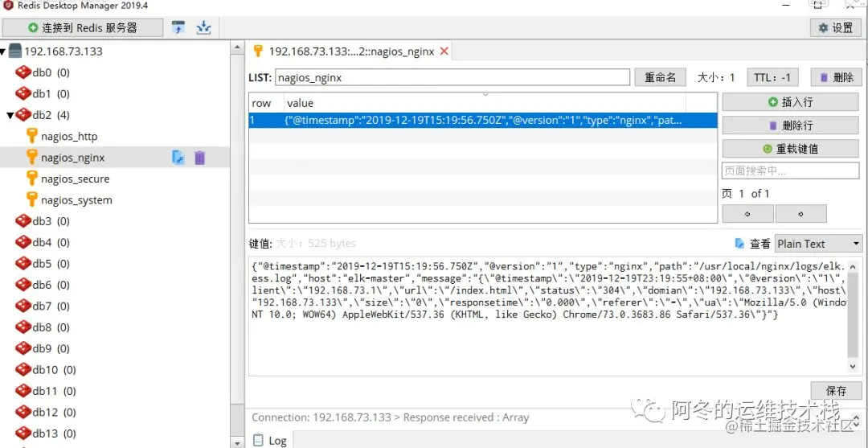Click the db2 (4) database label
The height and width of the screenshot is (448, 868).
(51, 115)
